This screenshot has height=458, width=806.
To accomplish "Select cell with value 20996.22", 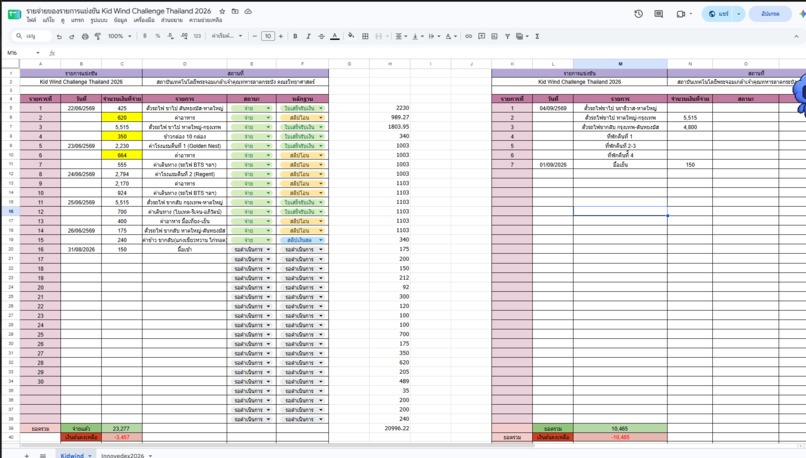I will 390,428.
